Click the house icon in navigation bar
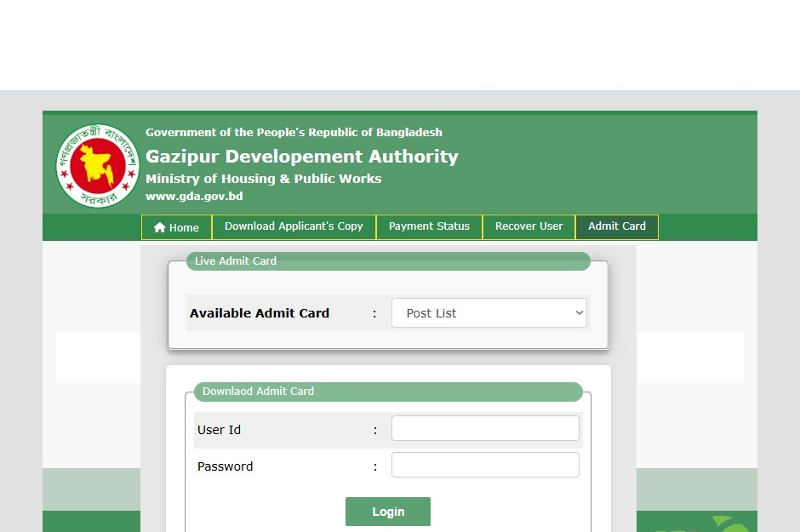800x532 pixels. 159,228
